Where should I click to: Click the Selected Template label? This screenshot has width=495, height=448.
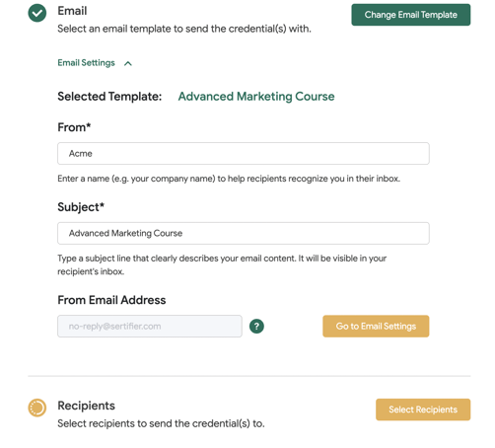point(109,97)
